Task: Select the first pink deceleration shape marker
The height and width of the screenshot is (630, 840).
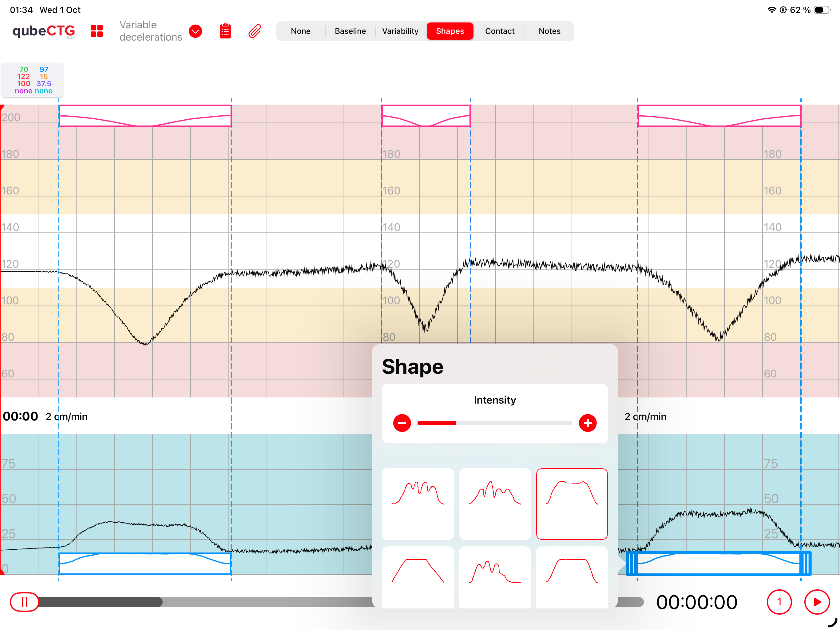Action: click(145, 116)
